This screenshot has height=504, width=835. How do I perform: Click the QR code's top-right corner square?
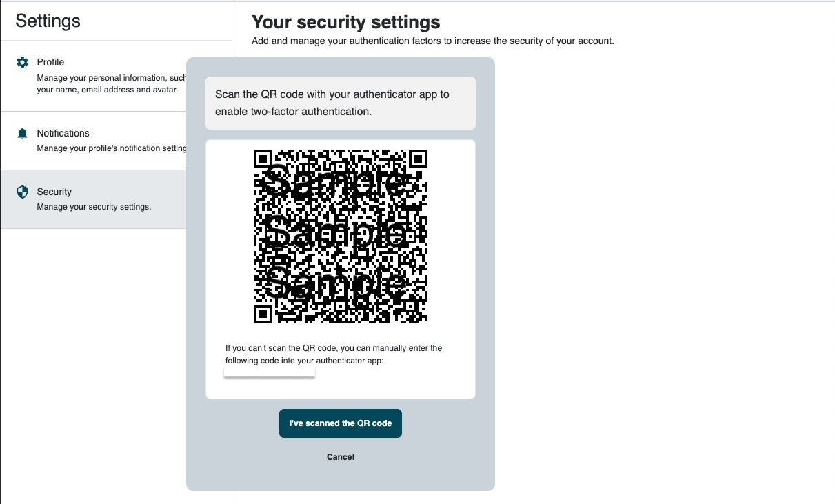pos(419,159)
